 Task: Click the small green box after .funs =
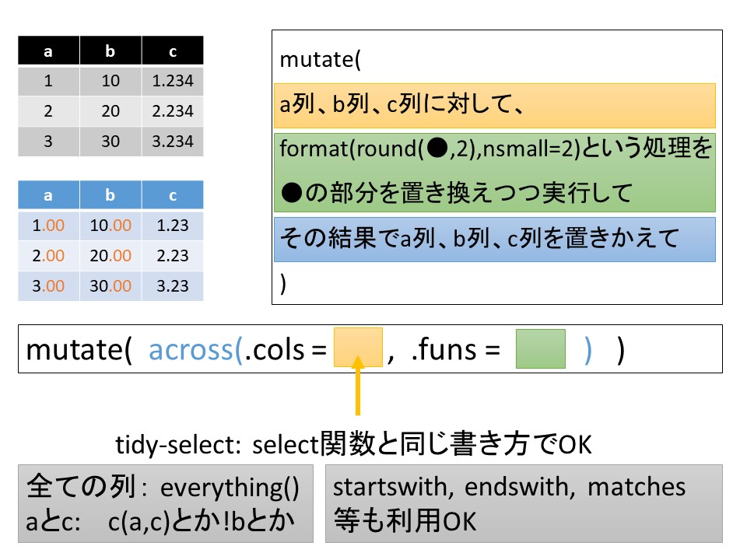pos(540,348)
